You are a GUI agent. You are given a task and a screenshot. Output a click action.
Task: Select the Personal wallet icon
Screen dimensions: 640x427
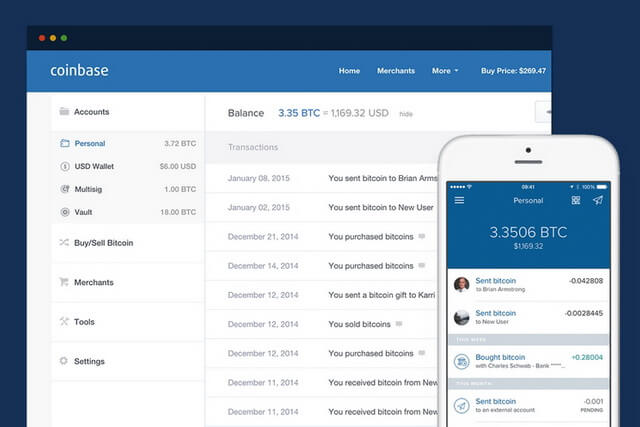65,143
